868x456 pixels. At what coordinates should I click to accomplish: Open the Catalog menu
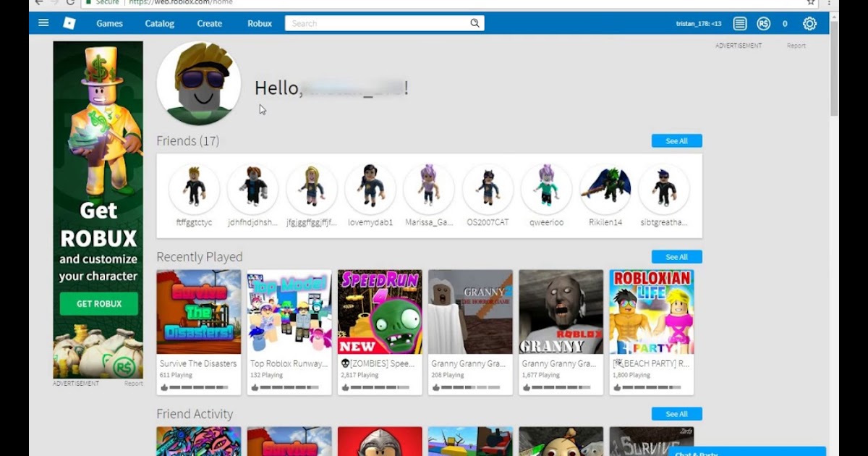pos(160,23)
